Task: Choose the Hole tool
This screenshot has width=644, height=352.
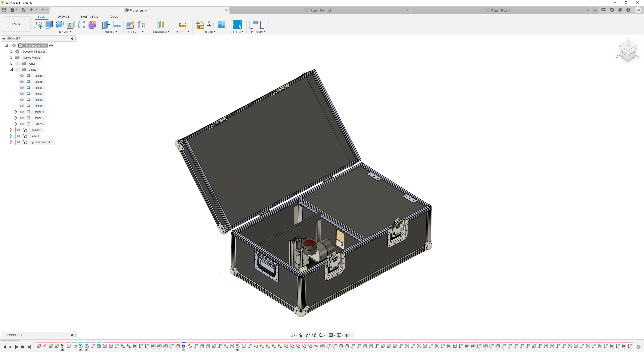Action: pyautogui.click(x=71, y=25)
